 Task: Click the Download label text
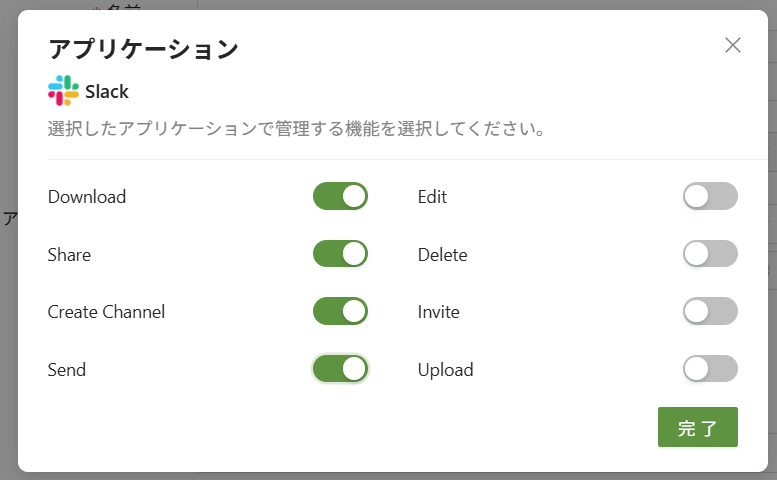(x=87, y=197)
